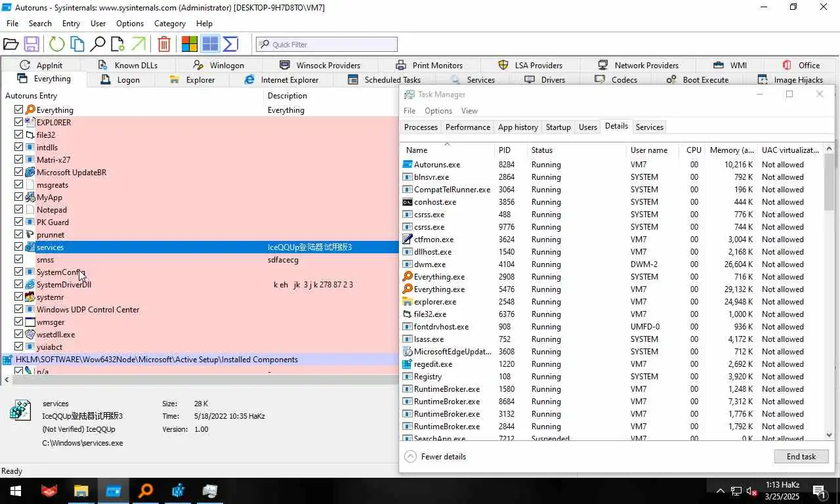Image resolution: width=840 pixels, height=504 pixels.
Task: Click the regedit.exe process icon
Action: 408,364
